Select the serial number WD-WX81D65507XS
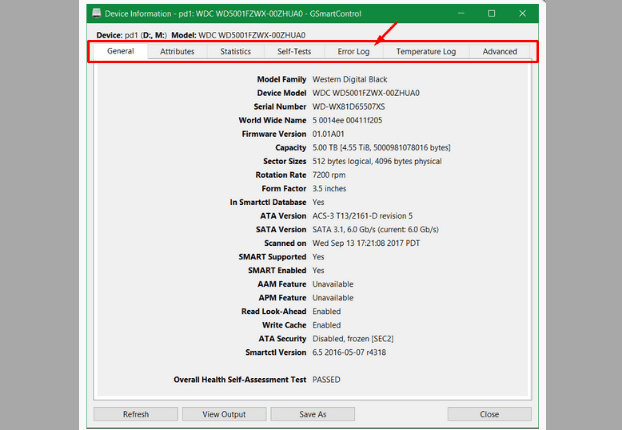622x430 pixels. coord(349,107)
